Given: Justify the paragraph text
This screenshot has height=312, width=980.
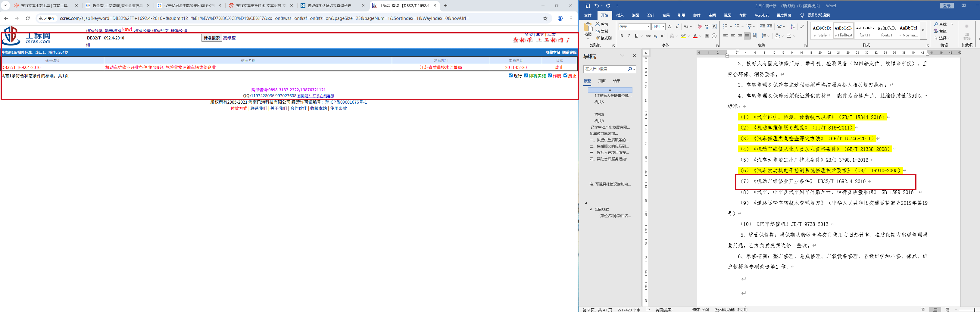Looking at the screenshot, I should tap(747, 36).
